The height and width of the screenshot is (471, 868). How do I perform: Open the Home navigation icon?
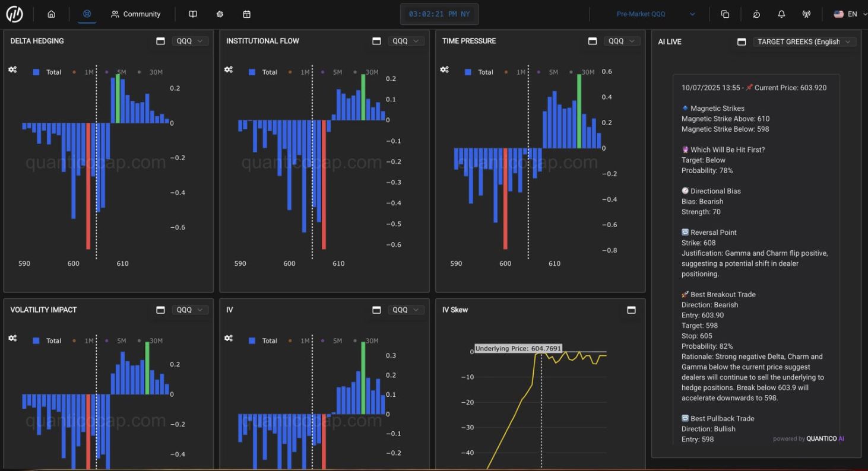pyautogui.click(x=51, y=14)
